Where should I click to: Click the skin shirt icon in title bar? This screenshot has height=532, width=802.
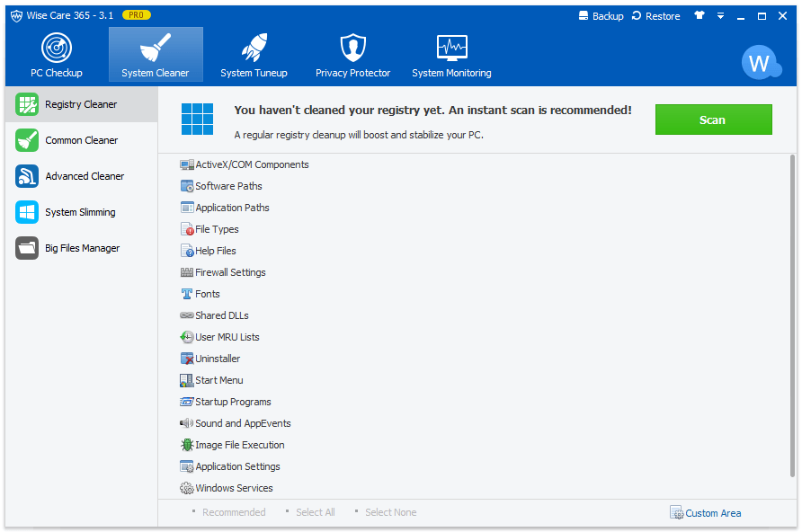[700, 15]
